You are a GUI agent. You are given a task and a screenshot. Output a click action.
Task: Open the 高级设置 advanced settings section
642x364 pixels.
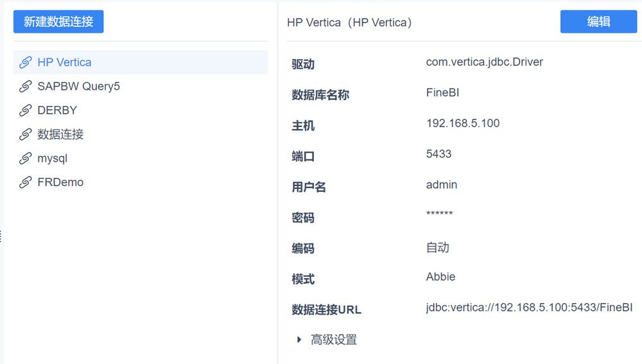tap(334, 340)
